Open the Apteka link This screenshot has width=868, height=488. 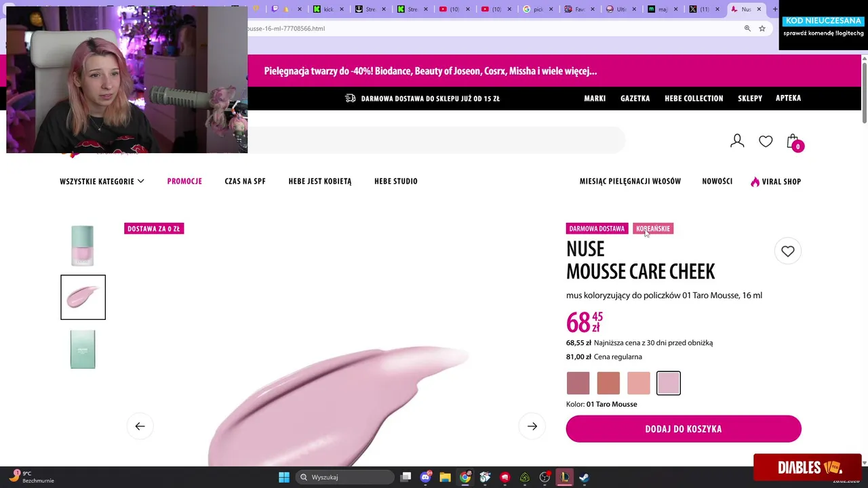[x=788, y=98]
